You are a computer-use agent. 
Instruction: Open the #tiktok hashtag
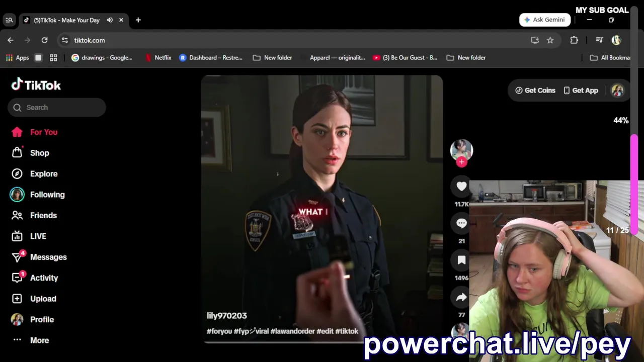click(347, 331)
